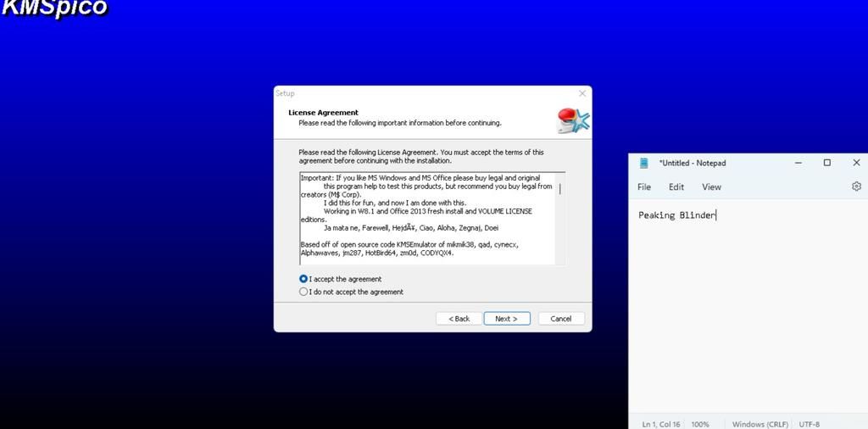Click the 'License Agreement' heading in Setup
The image size is (868, 429).
click(323, 113)
